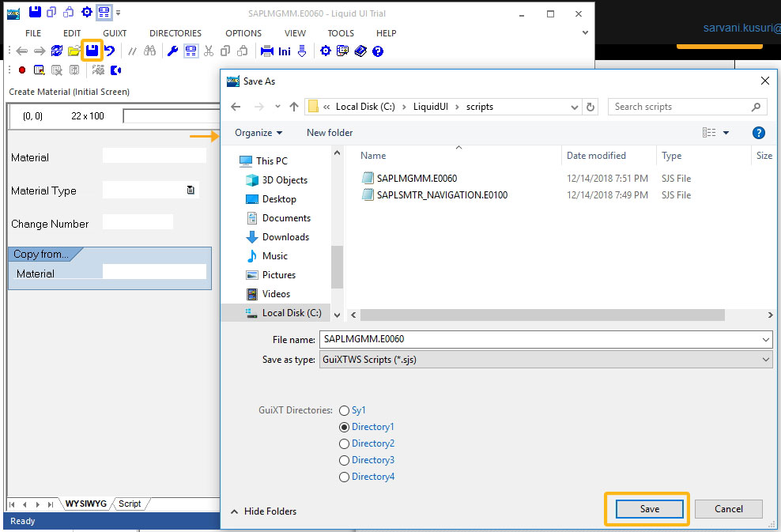The image size is (781, 532).
Task: Select the Directory2 radio button
Action: (x=344, y=443)
